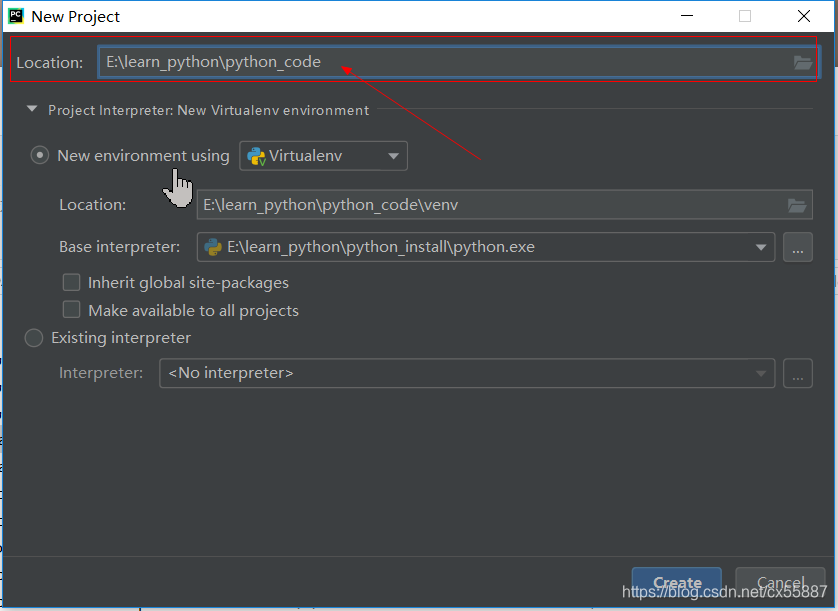Enable Make available to all projects

tap(72, 310)
